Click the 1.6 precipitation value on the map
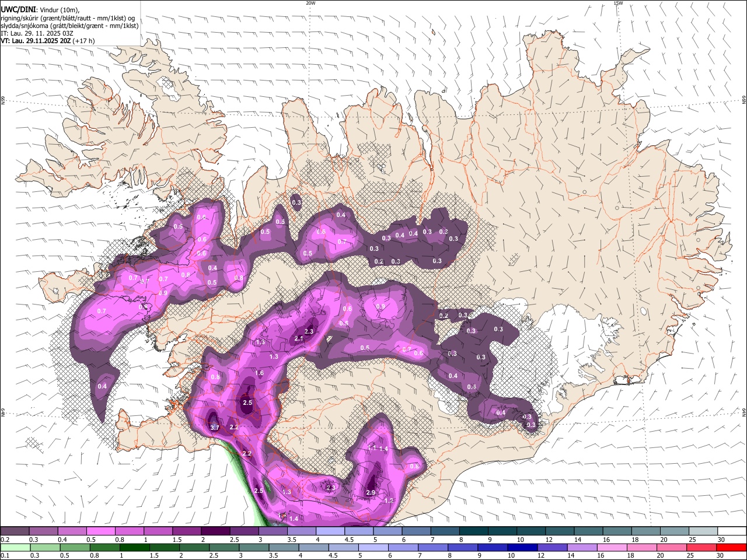This screenshot has height=560, width=747. 260,373
